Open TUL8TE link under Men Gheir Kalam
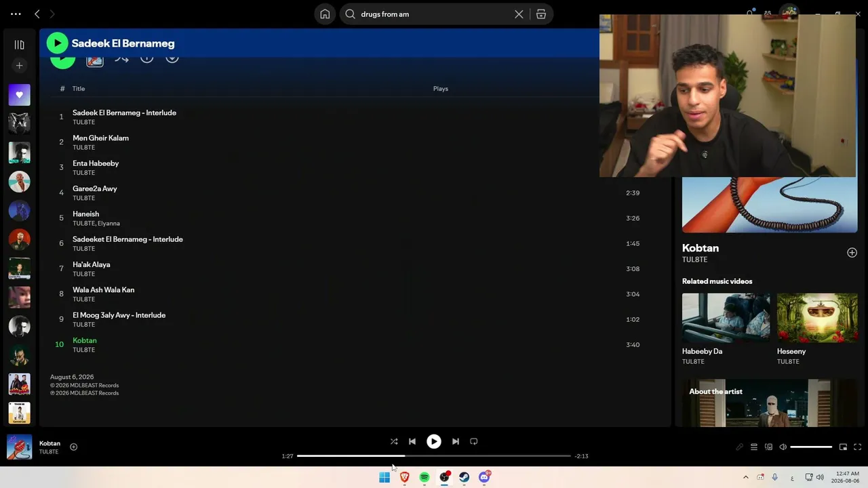 (x=83, y=148)
